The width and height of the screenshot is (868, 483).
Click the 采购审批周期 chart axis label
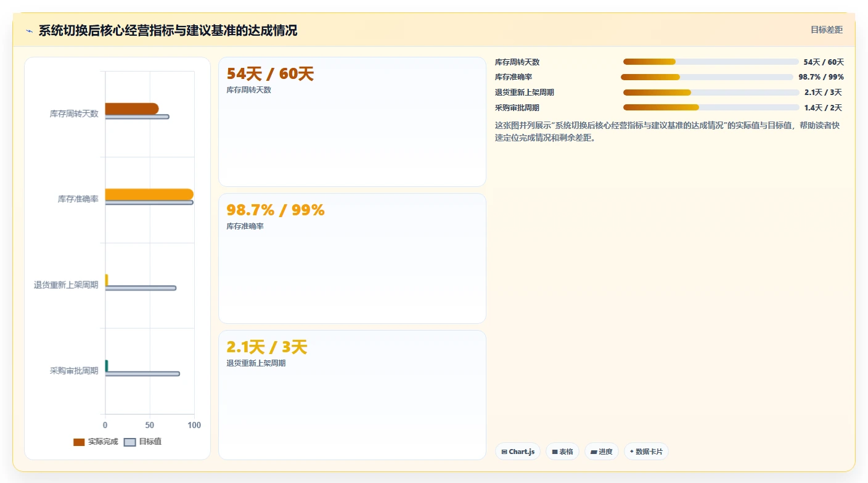pos(74,371)
